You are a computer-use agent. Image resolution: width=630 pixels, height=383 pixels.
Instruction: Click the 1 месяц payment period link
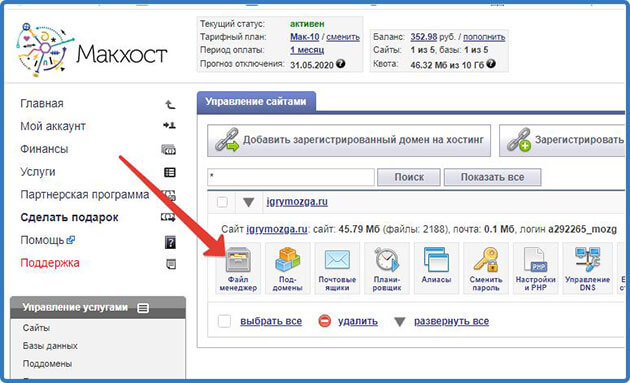(x=307, y=50)
